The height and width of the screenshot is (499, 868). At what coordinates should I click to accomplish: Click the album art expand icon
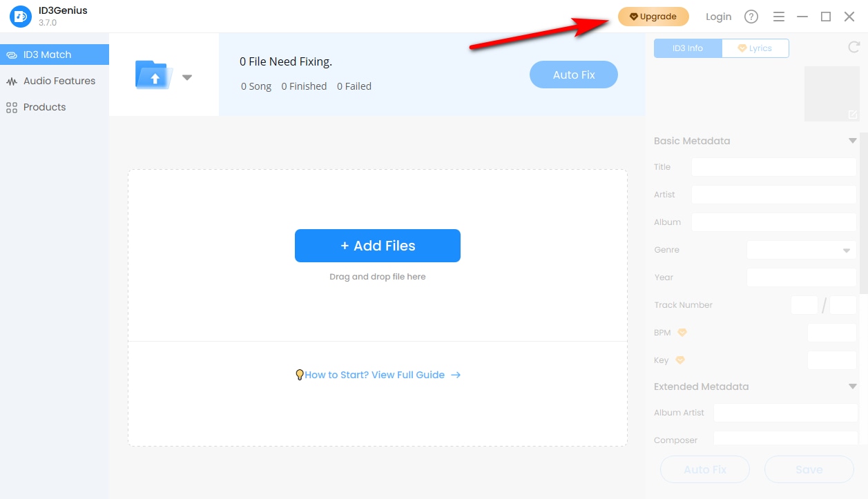tap(853, 115)
